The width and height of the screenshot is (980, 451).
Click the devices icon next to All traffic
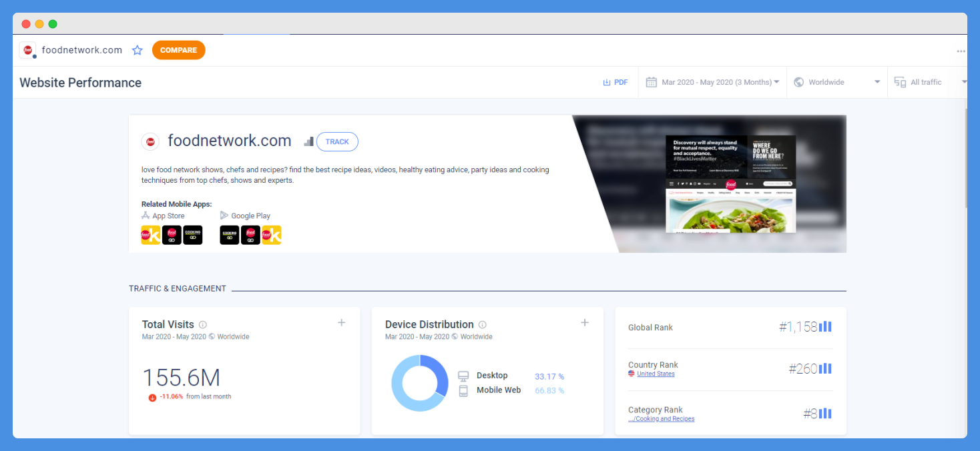click(900, 82)
